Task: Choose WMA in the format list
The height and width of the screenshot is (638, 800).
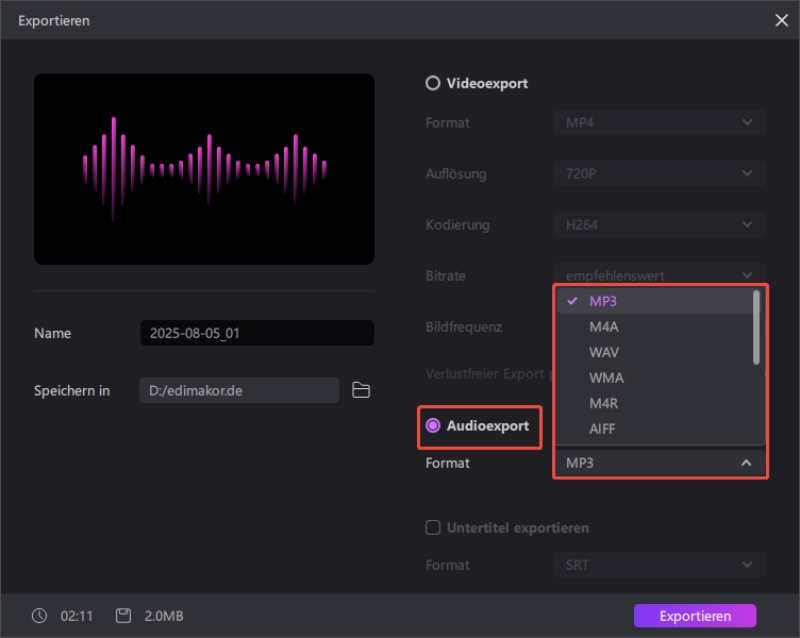Action: [655, 378]
